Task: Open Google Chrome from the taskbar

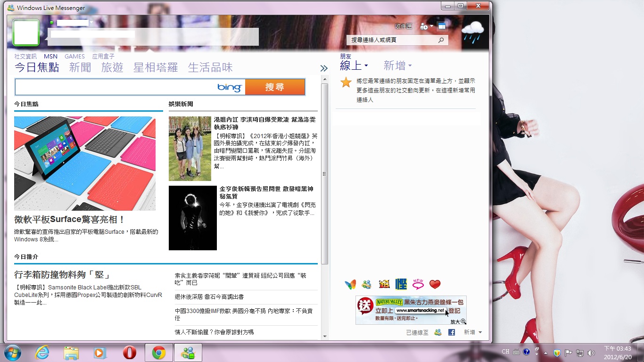Action: 158,353
